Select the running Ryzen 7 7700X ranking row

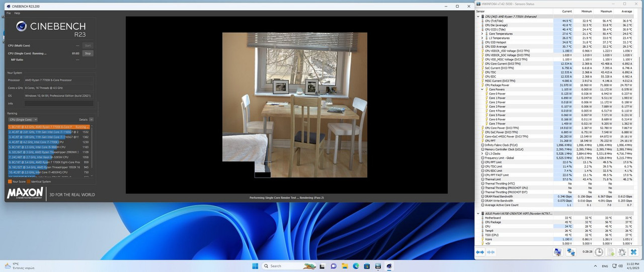49,127
